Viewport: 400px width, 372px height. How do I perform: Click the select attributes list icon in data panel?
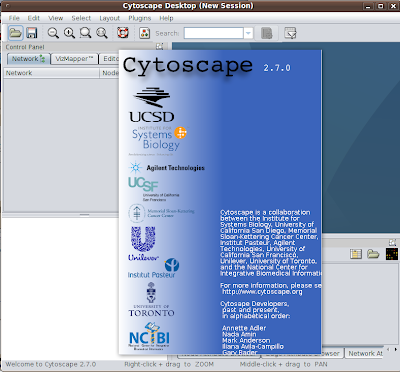coord(356,254)
